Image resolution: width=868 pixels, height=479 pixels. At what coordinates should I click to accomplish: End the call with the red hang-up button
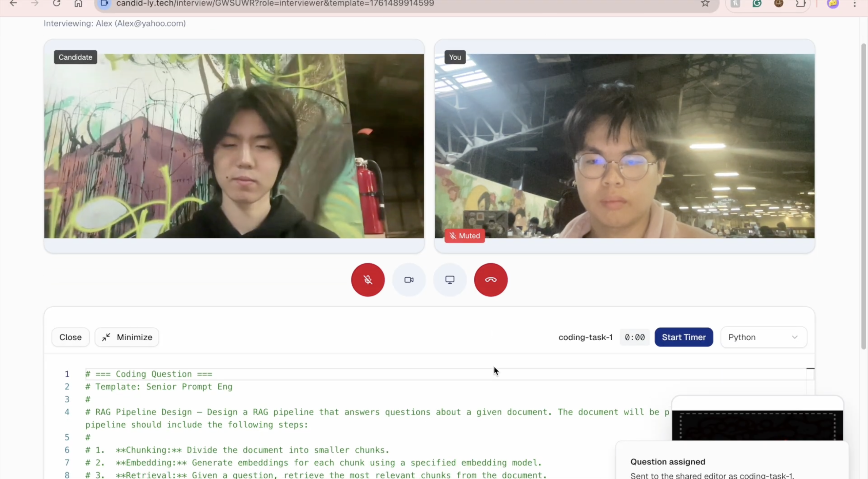[491, 280]
